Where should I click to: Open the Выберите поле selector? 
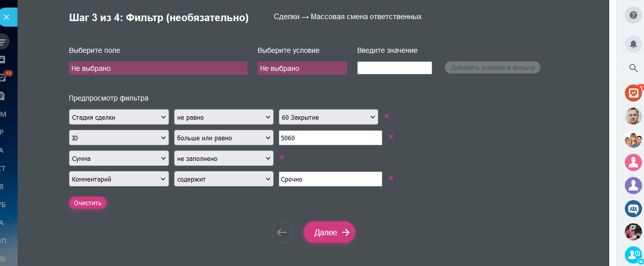[158, 68]
